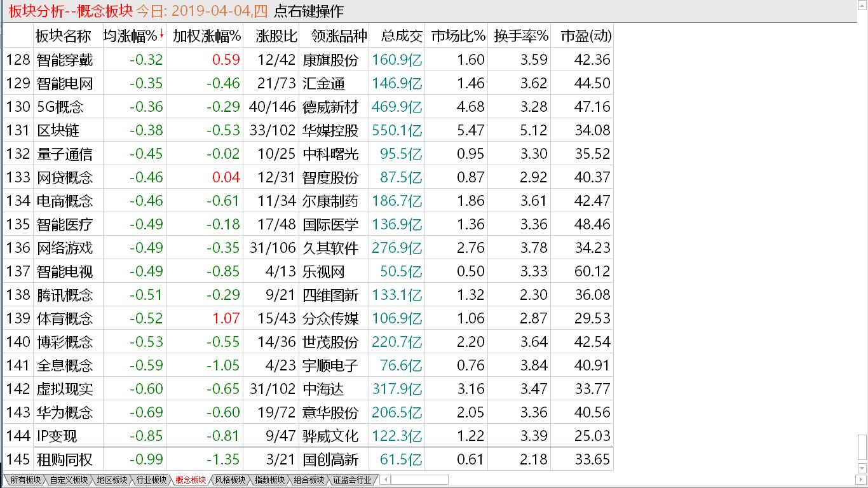Screen dimensions: 868x488
Task: Select the 5G概念 sector row
Action: [x=308, y=107]
